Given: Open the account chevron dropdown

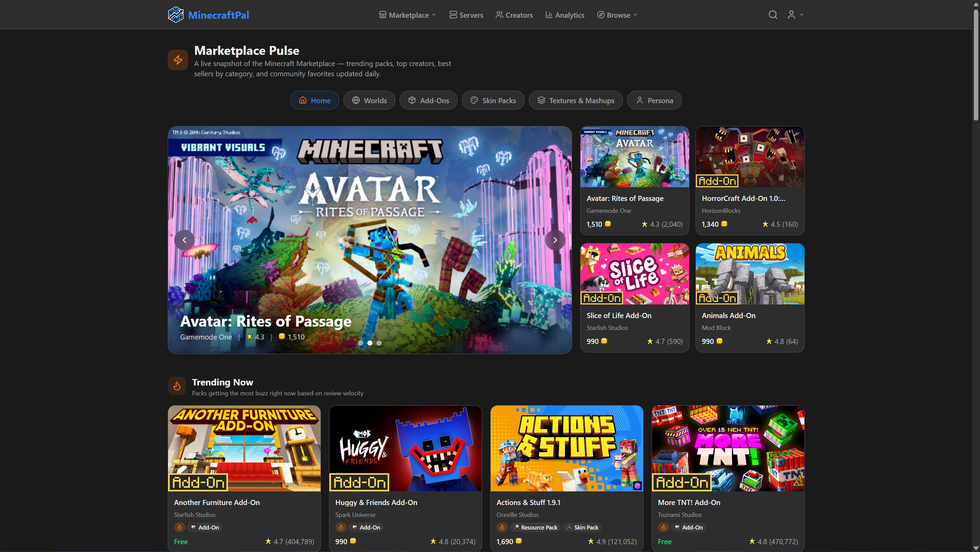Looking at the screenshot, I should (801, 14).
